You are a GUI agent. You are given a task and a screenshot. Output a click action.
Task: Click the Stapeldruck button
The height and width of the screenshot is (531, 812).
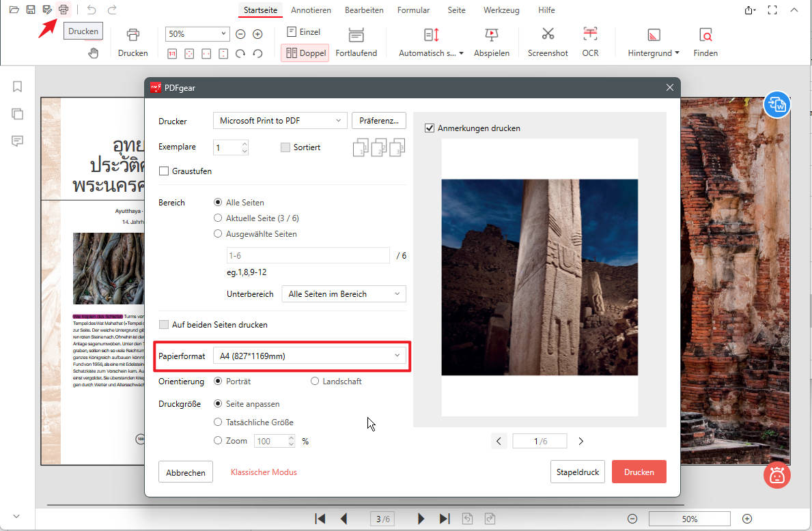[x=577, y=472]
